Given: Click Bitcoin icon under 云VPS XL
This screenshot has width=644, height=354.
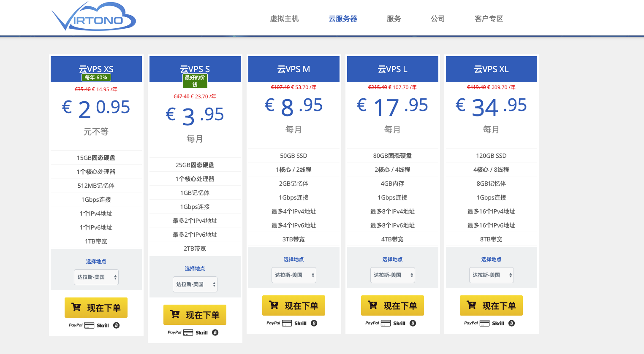Looking at the screenshot, I should (512, 323).
